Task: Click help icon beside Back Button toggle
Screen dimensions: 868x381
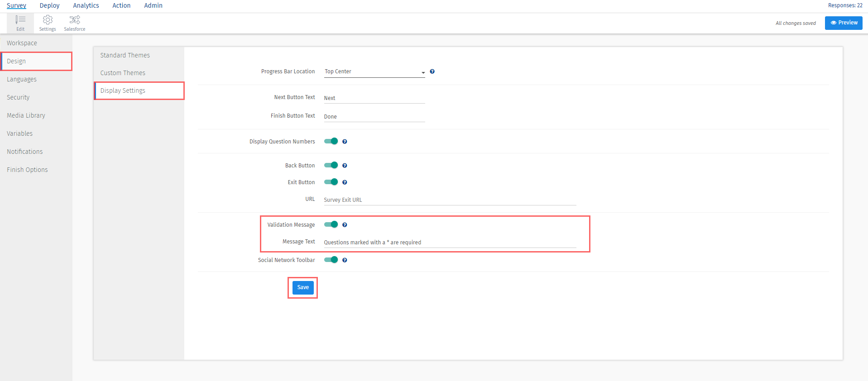Action: (345, 166)
